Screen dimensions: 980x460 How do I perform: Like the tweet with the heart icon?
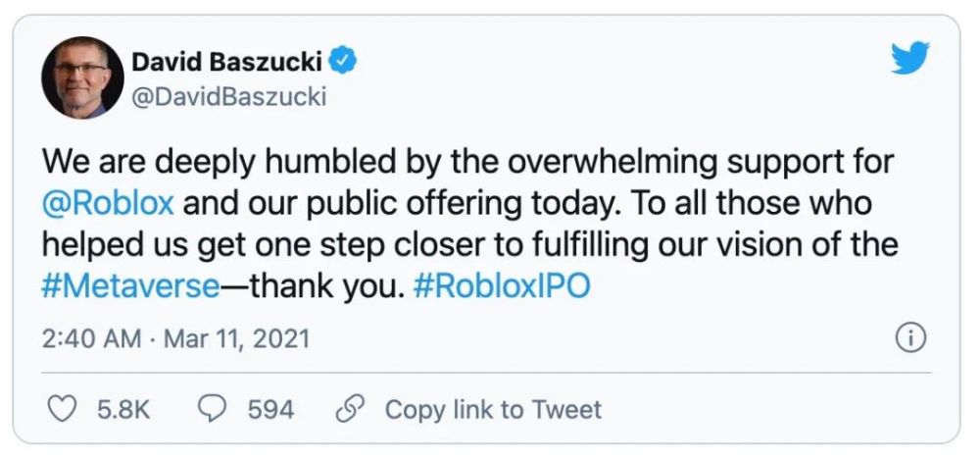pyautogui.click(x=63, y=408)
